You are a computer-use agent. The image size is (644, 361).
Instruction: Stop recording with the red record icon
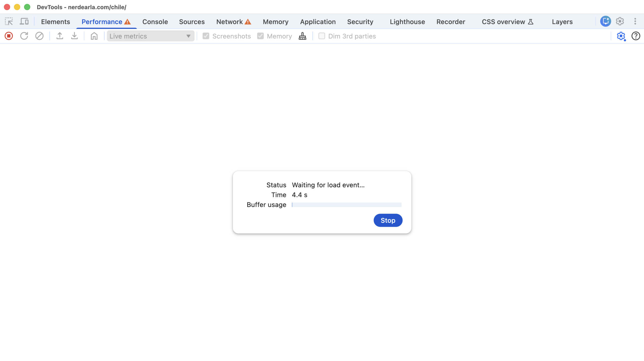coord(9,36)
